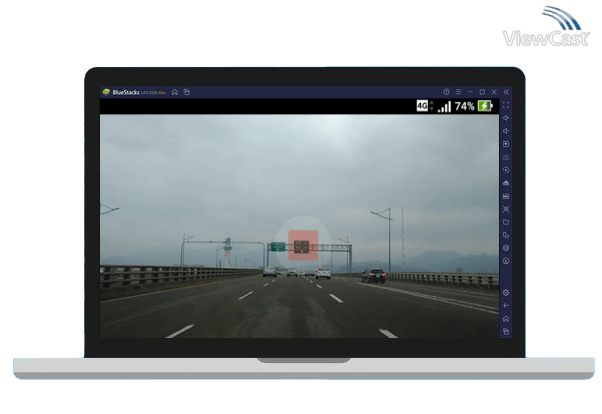Screen dimensions: 602x414
Task: Click the Android back arrow in sidebar
Action: pos(506,306)
